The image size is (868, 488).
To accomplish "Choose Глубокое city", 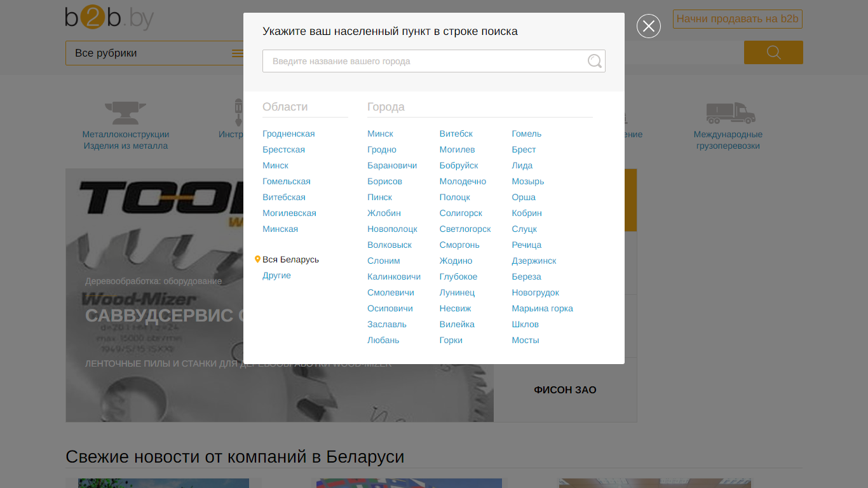I will [x=458, y=276].
